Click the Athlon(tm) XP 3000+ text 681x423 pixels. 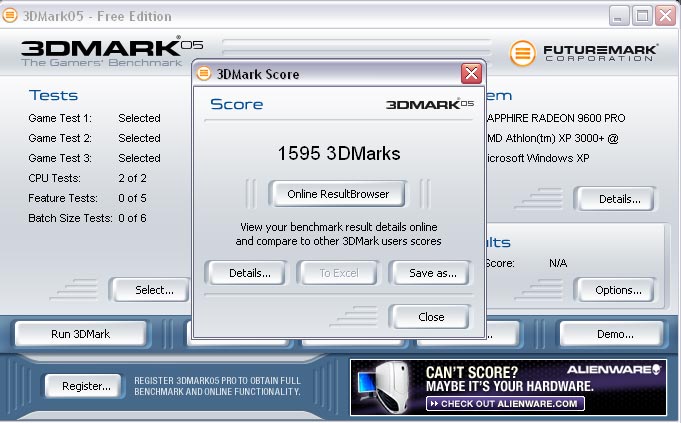pos(552,138)
